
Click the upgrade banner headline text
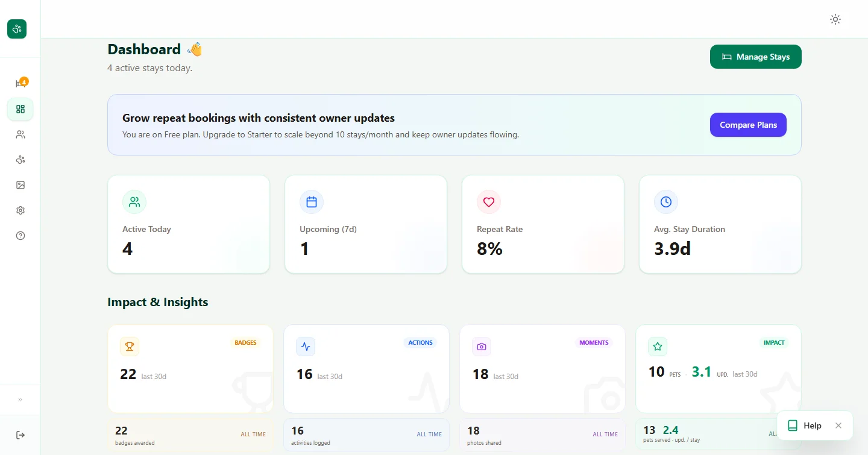259,118
